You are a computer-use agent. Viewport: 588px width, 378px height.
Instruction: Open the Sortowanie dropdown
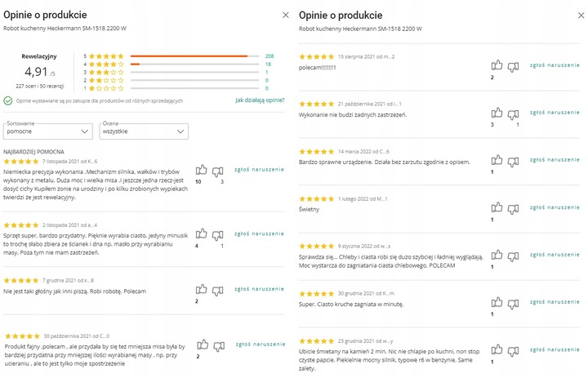pos(48,131)
